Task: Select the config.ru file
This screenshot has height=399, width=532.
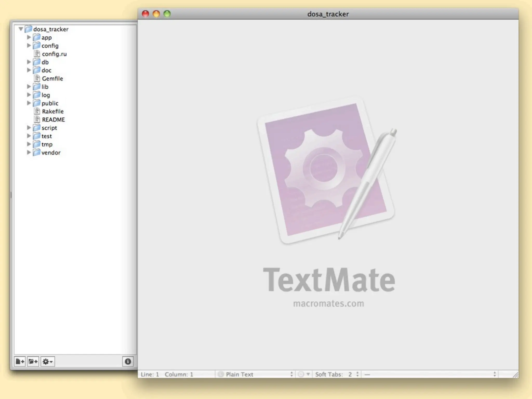Action: 54,54
